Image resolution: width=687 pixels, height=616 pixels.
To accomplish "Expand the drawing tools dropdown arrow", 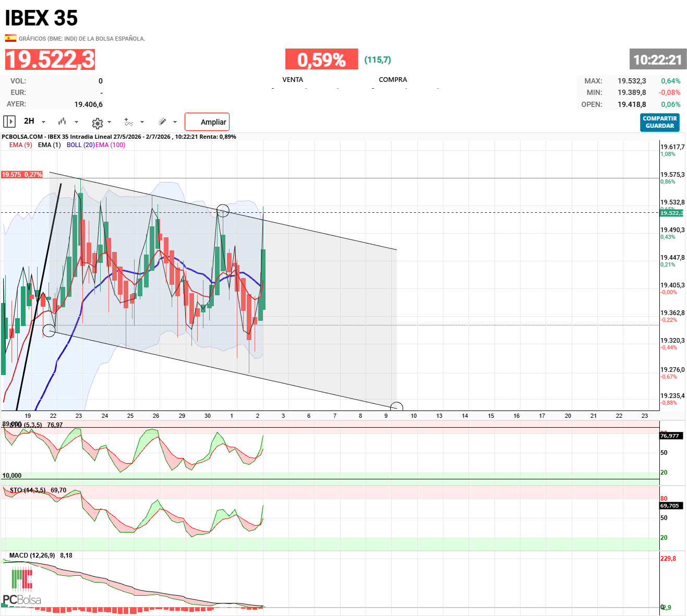I will [175, 122].
